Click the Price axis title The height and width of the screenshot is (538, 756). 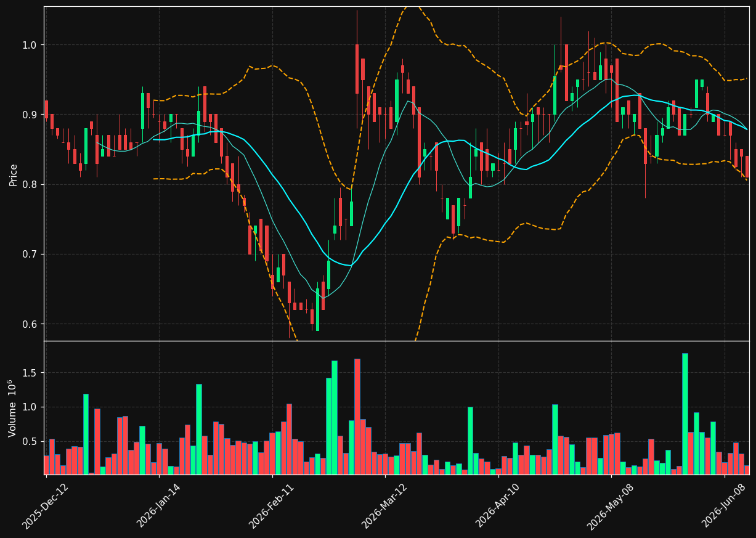pos(13,174)
